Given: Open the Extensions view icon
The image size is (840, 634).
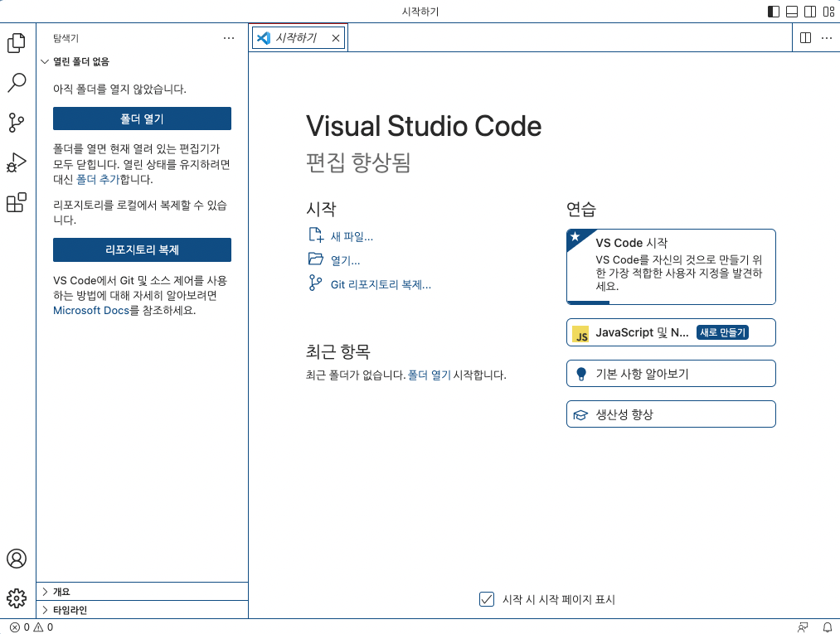Looking at the screenshot, I should click(17, 202).
